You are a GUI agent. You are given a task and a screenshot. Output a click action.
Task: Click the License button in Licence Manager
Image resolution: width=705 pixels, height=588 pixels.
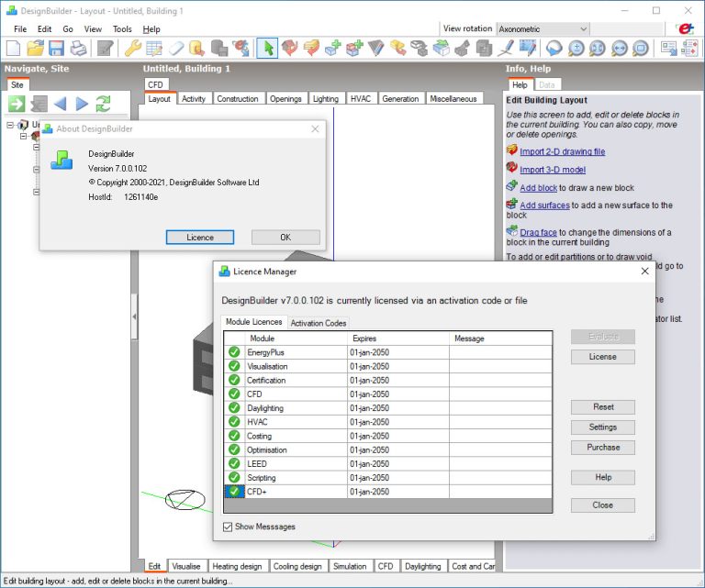pos(602,357)
